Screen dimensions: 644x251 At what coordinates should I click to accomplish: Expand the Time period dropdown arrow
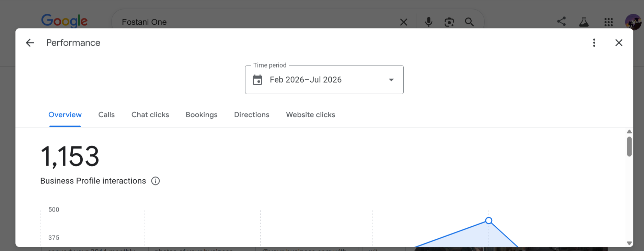[391, 80]
